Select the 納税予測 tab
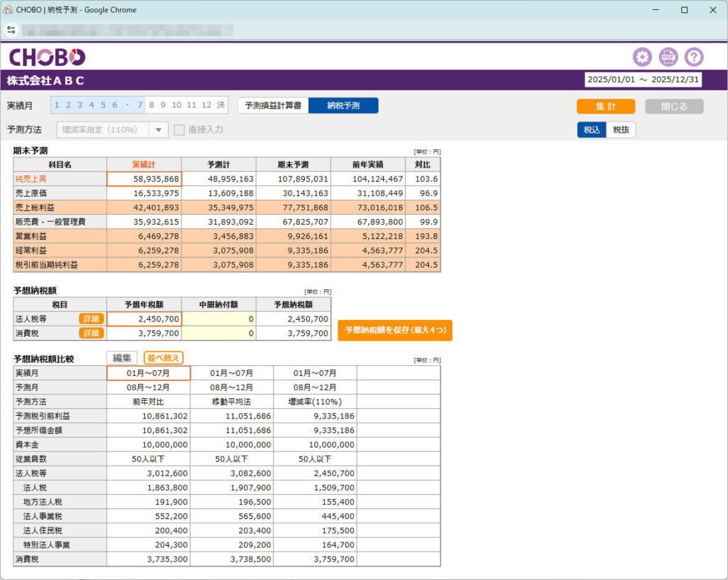This screenshot has height=580, width=728. point(343,105)
